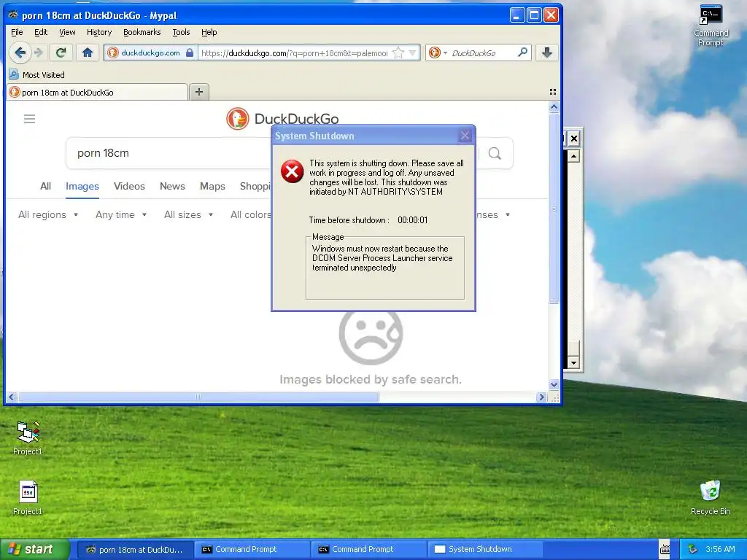Open the History menu

pyautogui.click(x=99, y=32)
